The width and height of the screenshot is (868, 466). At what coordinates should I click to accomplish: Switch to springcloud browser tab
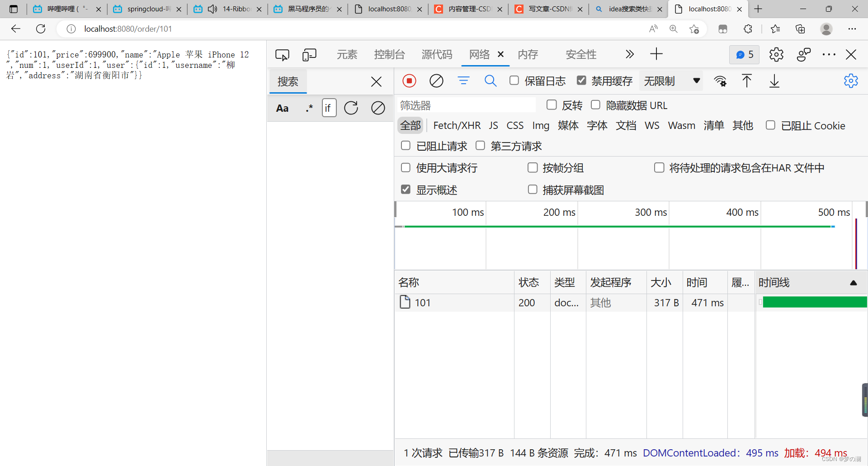click(147, 9)
